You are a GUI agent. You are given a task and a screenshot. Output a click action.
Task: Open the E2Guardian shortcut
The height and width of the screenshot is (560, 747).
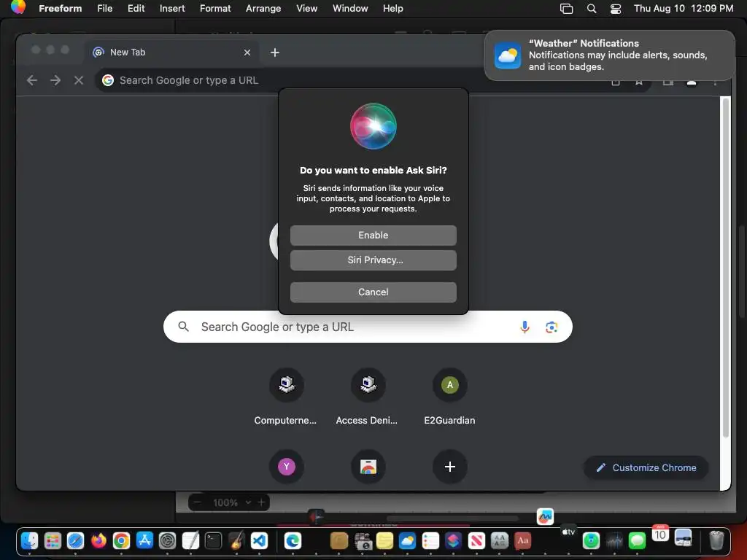coord(449,396)
